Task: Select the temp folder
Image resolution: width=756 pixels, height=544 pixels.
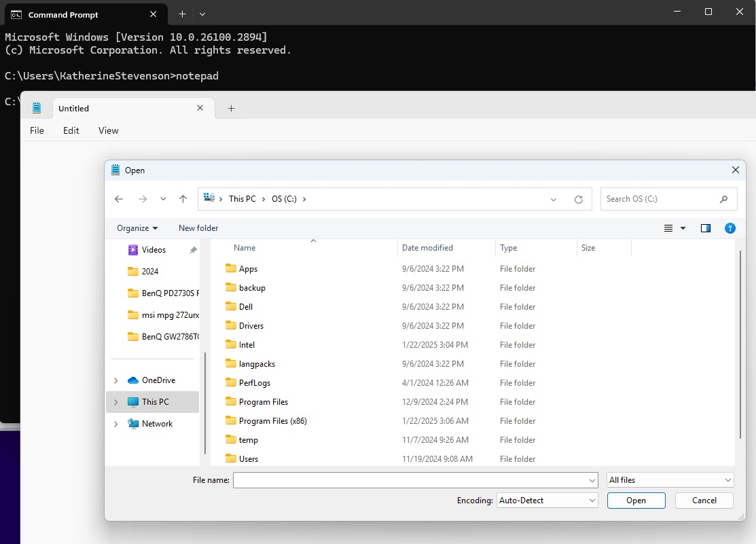Action: (x=242, y=440)
